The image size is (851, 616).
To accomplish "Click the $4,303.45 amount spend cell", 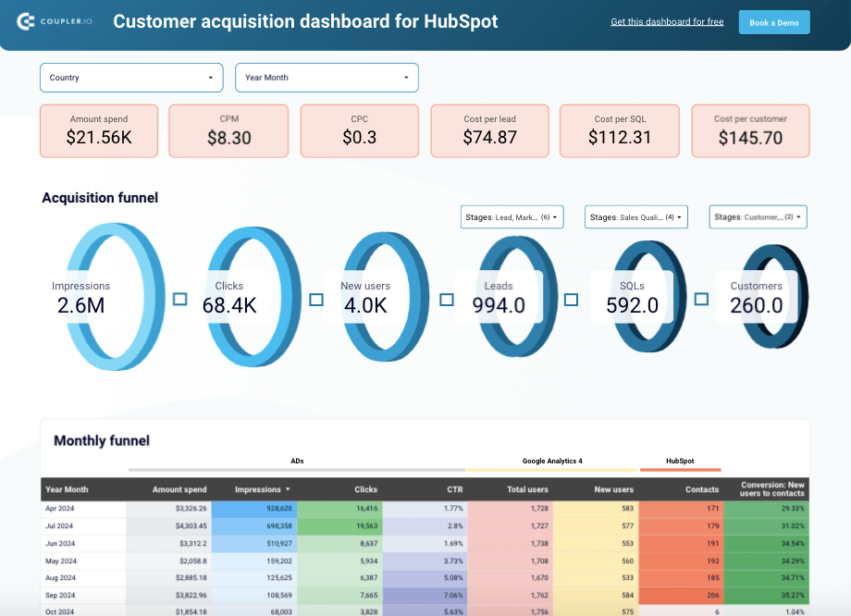I will click(168, 526).
